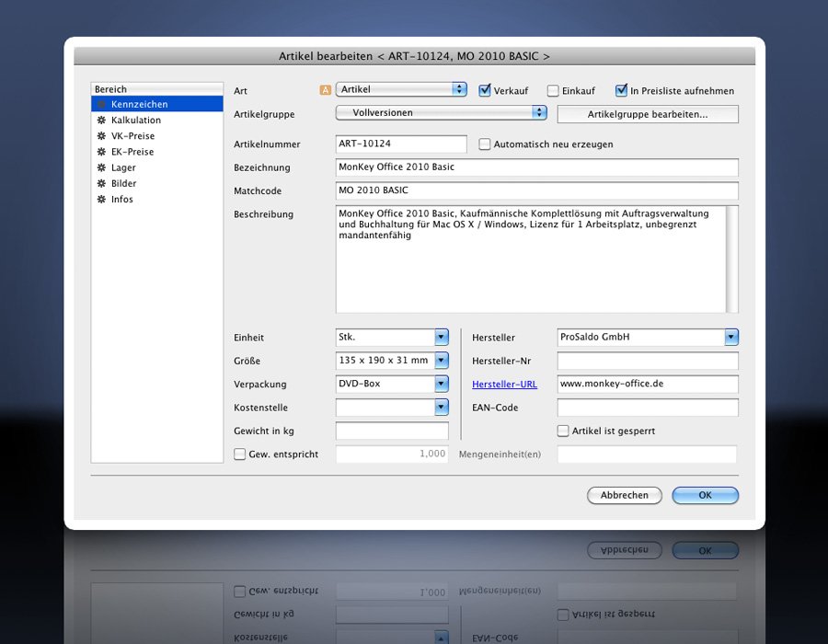
Task: Click the gear icon beside Infos
Action: coord(101,199)
